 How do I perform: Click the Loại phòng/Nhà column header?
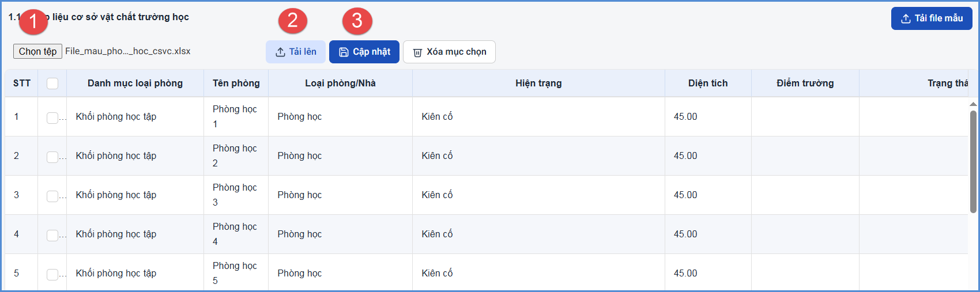pos(340,84)
